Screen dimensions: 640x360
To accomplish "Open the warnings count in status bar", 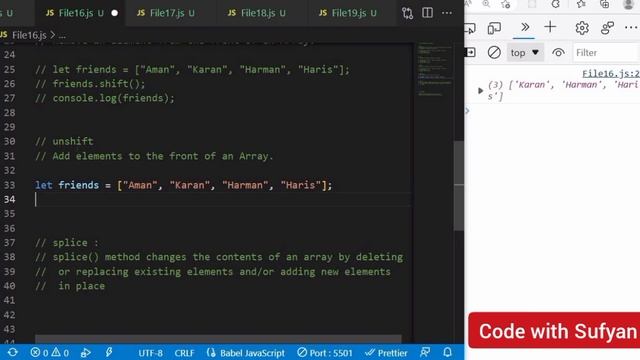I will 60,353.
